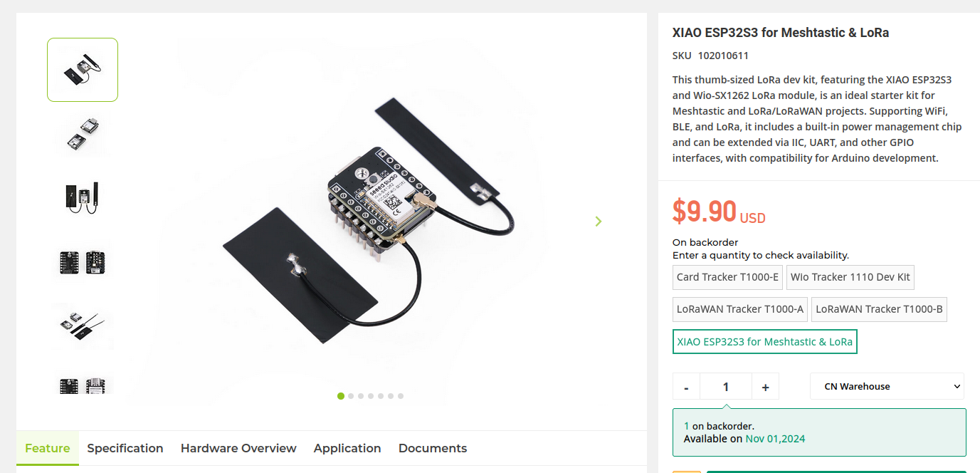Viewport: 980px width, 473px height.
Task: Pick LoRaWAN Tracker T1000-A variant
Action: point(740,309)
